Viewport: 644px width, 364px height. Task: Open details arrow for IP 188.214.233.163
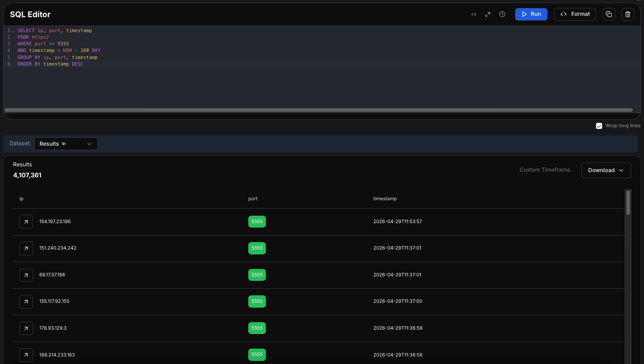pos(26,355)
